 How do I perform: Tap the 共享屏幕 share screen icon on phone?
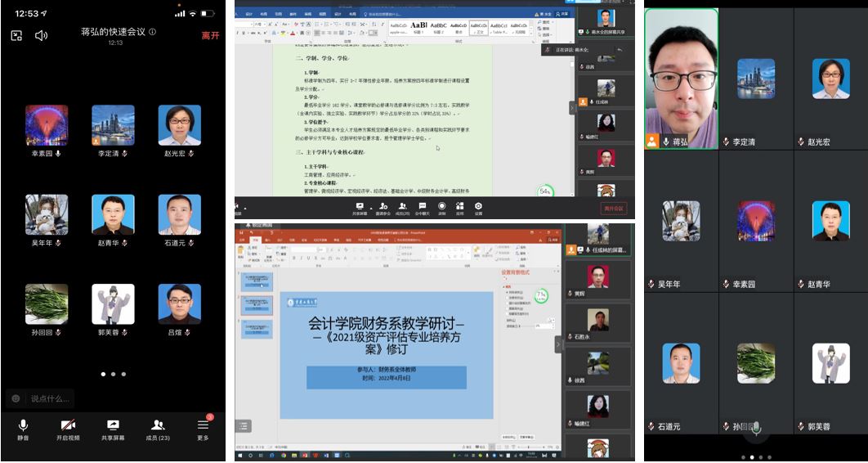coord(113,429)
